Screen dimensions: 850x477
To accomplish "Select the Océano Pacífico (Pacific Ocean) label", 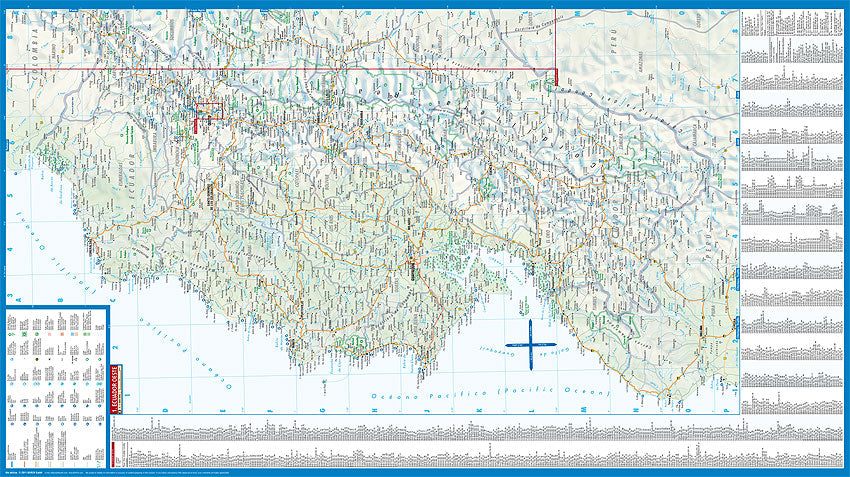I will pyautogui.click(x=490, y=396).
